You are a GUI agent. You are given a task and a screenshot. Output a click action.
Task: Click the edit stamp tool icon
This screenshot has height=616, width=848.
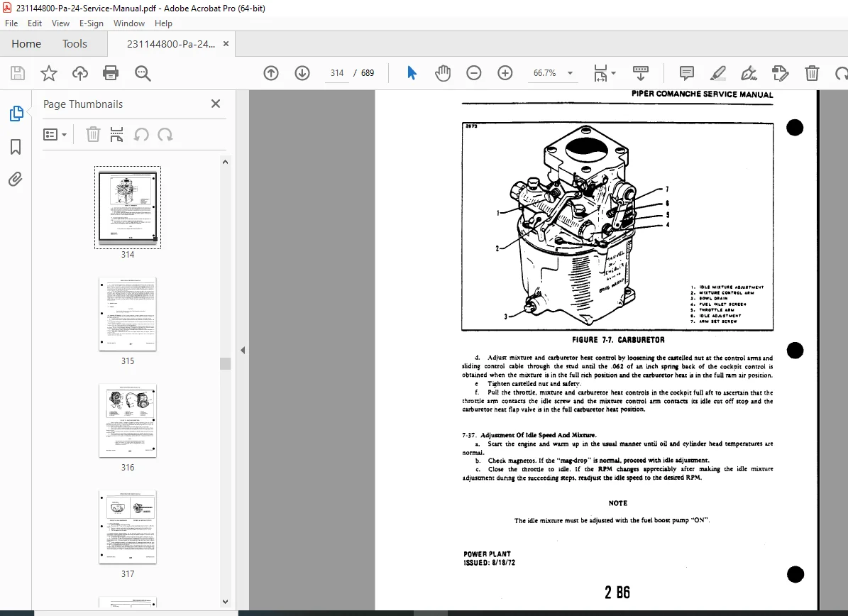(780, 73)
